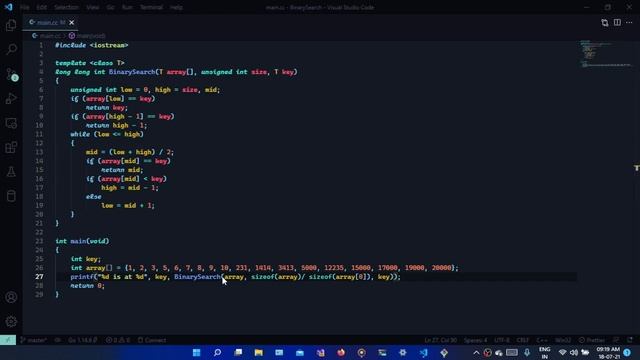Open the Run menu
Image resolution: width=640 pixels, height=360 pixels.
tap(127, 7)
